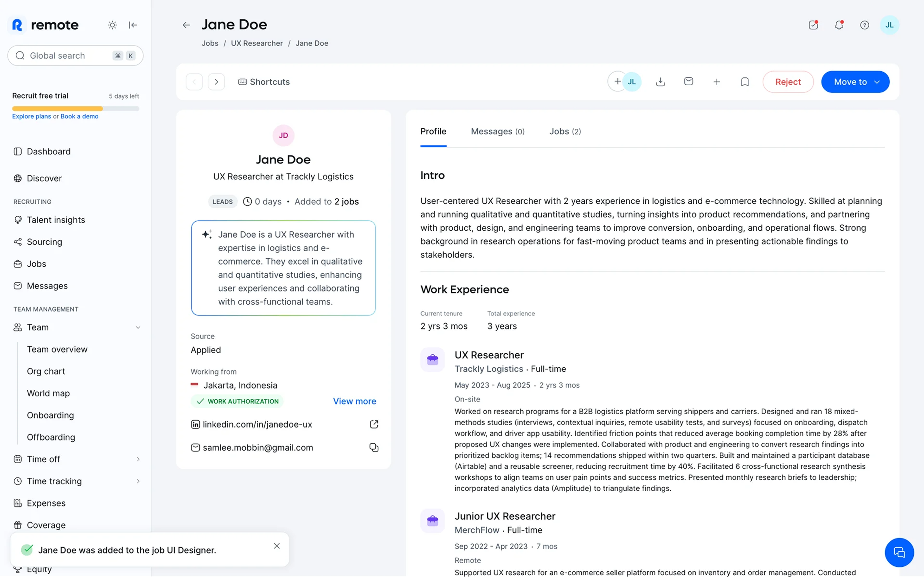The height and width of the screenshot is (577, 924).
Task: Open the Help question mark icon
Action: point(864,25)
